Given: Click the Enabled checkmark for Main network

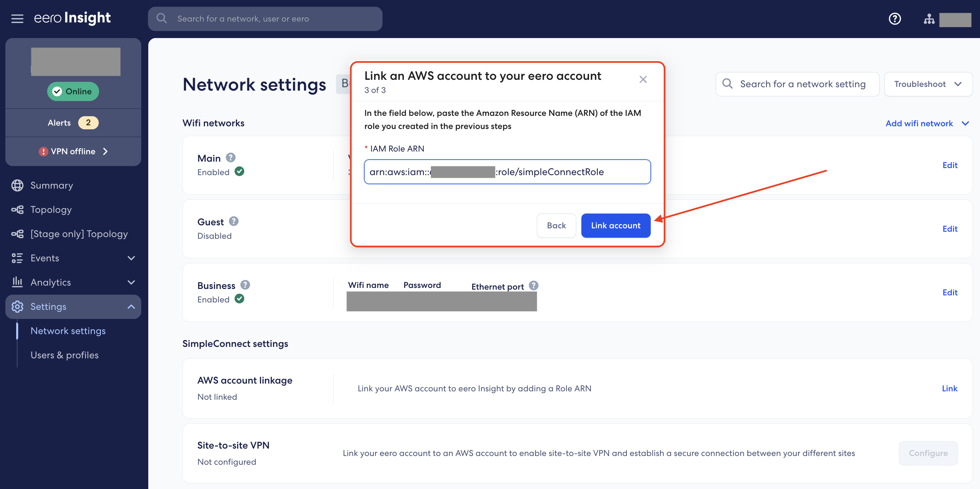Looking at the screenshot, I should (239, 171).
